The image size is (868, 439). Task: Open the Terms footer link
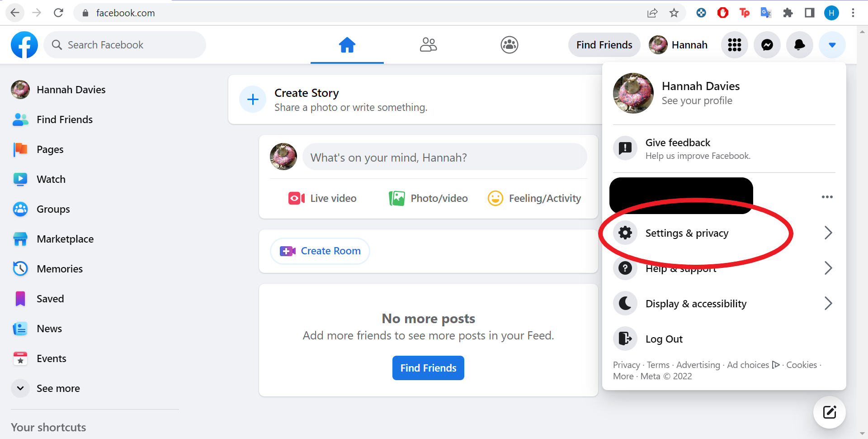658,365
